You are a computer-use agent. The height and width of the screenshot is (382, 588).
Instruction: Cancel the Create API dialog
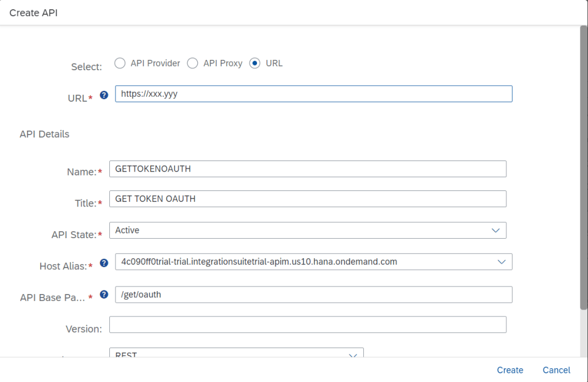click(x=556, y=370)
